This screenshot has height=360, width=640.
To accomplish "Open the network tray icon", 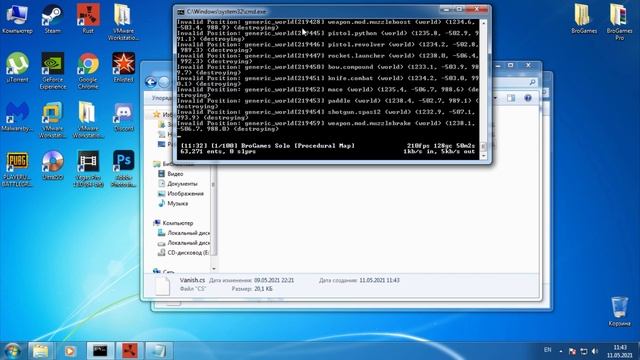I will (x=584, y=351).
